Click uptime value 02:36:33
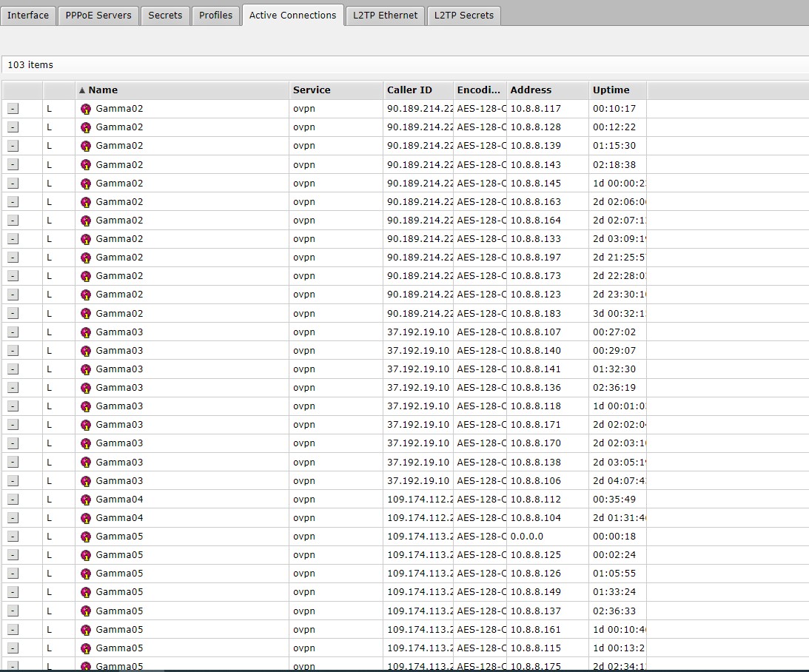The height and width of the screenshot is (672, 809). (614, 611)
